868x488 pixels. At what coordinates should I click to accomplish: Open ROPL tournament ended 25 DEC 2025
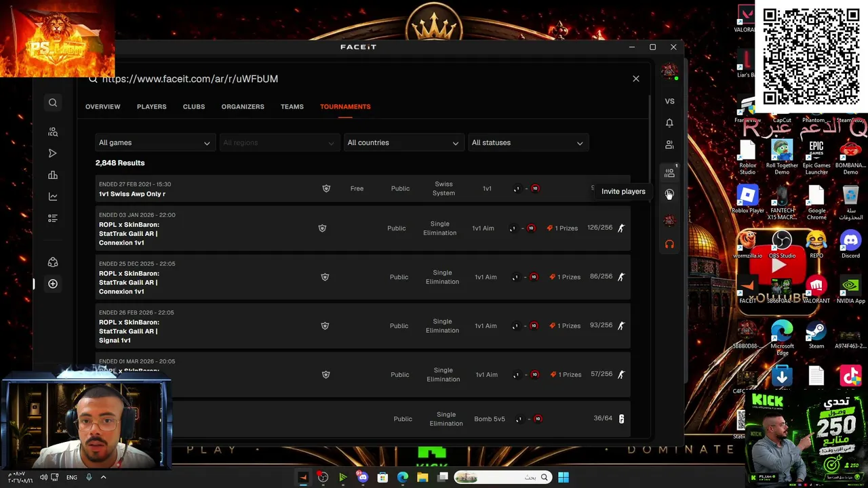363,277
